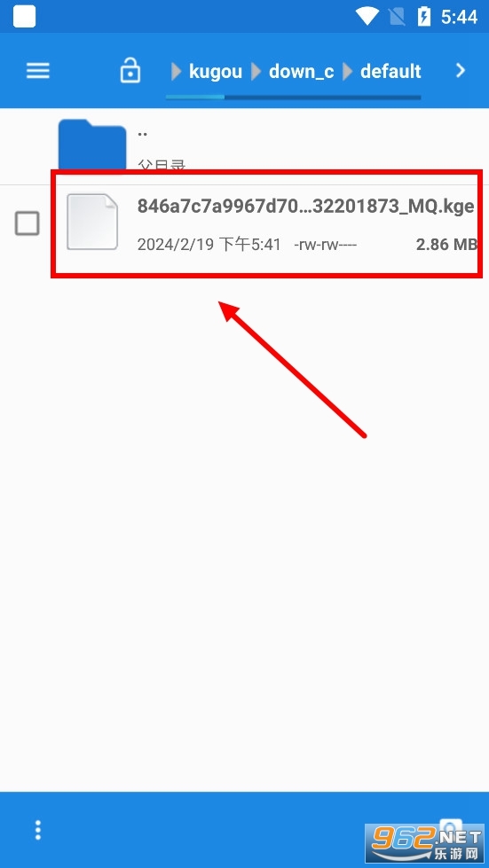Screen dimensions: 489x868
Task: Open the three-dot overflow menu
Action: [x=37, y=830]
